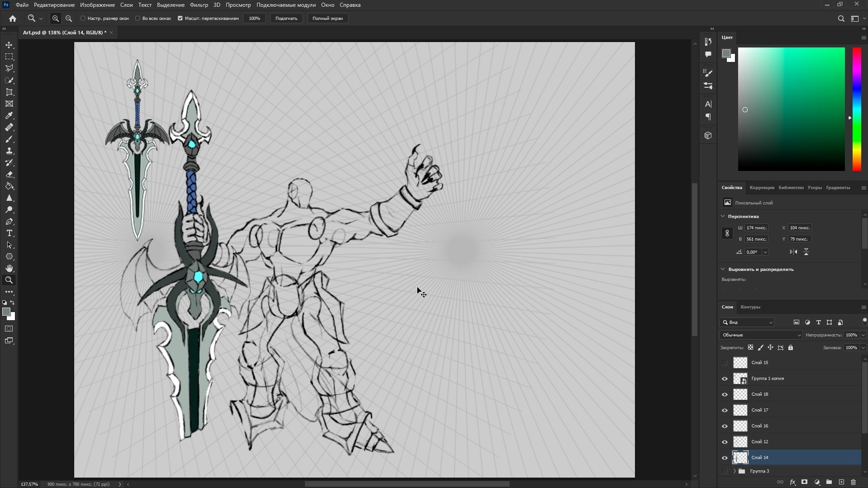Open the layer filter 'Вид' dropdown

(x=747, y=322)
